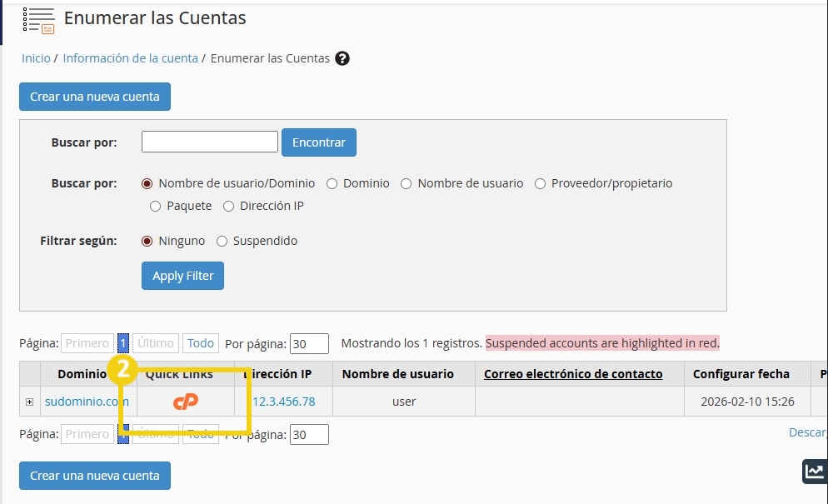Click the help question mark icon
This screenshot has height=504, width=828.
341,58
